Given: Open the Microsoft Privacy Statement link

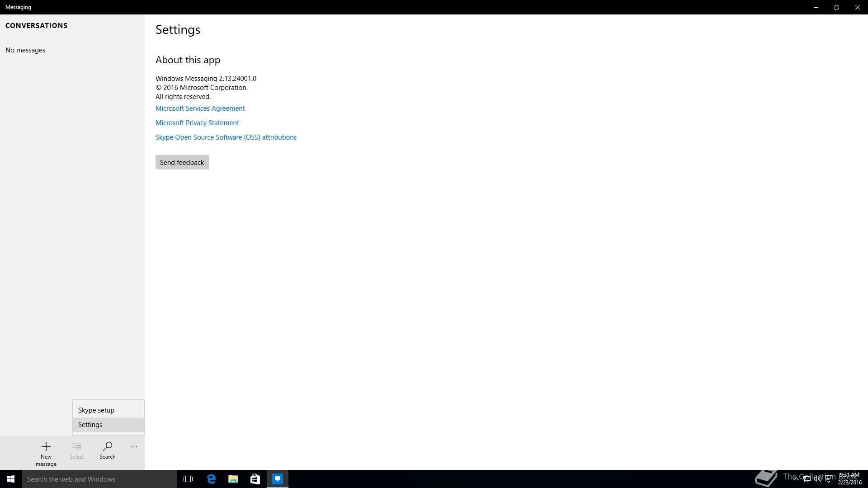Looking at the screenshot, I should [x=197, y=123].
